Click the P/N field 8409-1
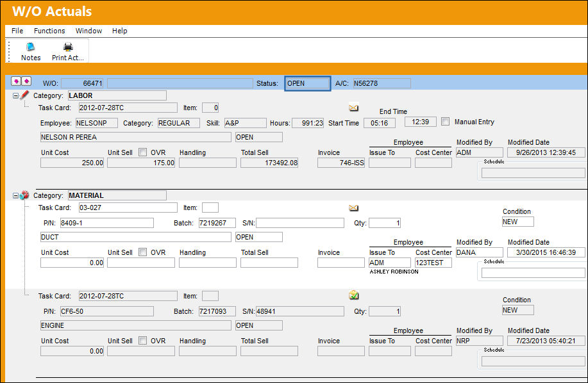Image resolution: width=588 pixels, height=383 pixels. click(x=107, y=223)
